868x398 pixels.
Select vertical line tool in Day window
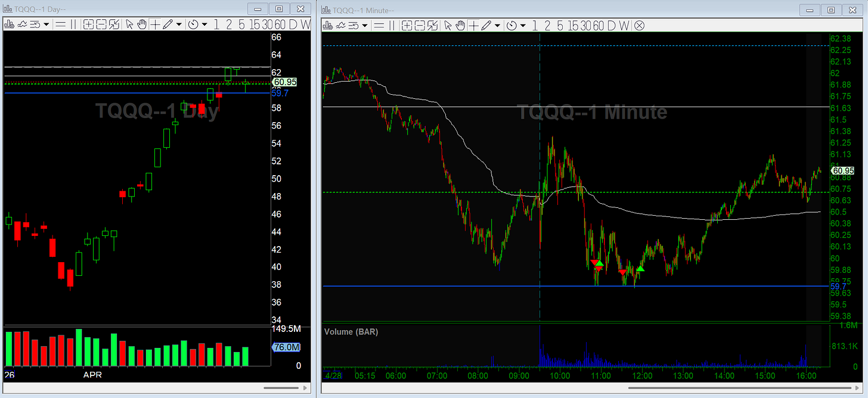(x=73, y=24)
